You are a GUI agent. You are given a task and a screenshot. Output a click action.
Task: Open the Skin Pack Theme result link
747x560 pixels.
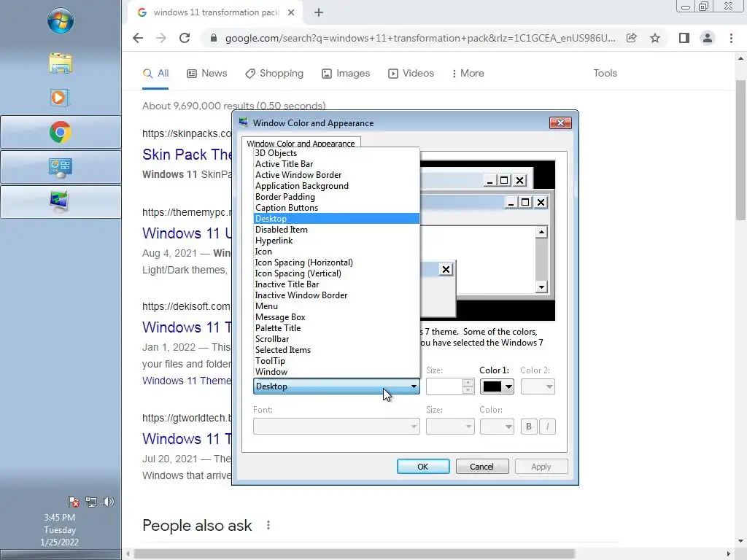click(x=187, y=155)
